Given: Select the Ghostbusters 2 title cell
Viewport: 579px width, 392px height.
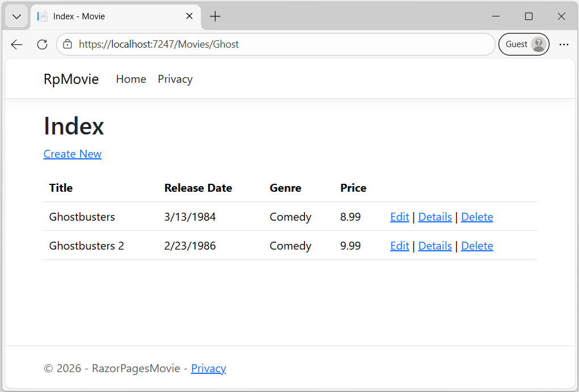Looking at the screenshot, I should tap(86, 246).
